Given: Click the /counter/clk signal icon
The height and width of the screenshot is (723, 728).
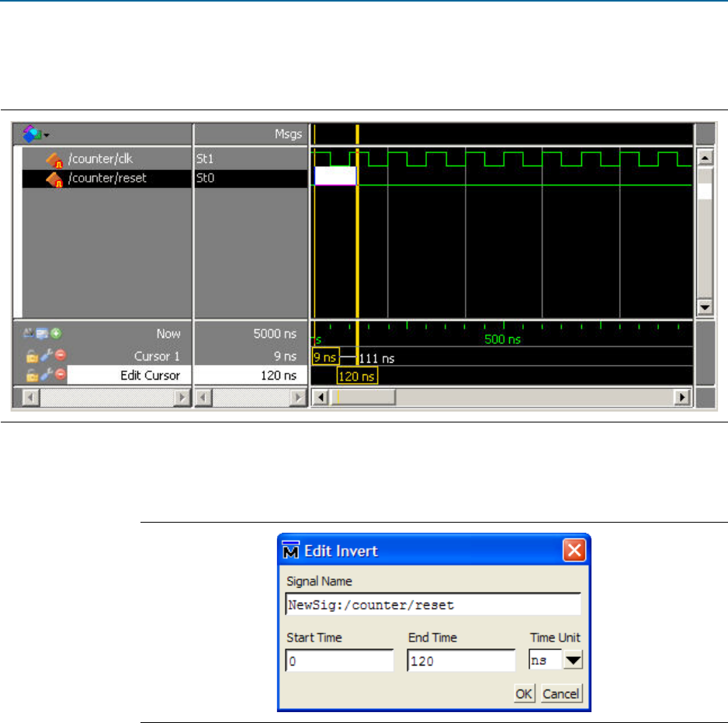Looking at the screenshot, I should tap(54, 160).
